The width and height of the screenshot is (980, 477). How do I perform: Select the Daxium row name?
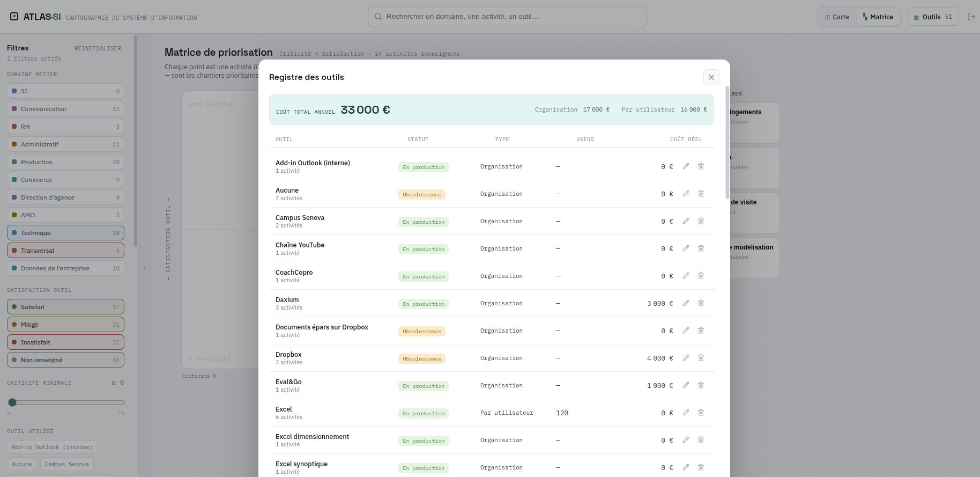click(x=287, y=300)
